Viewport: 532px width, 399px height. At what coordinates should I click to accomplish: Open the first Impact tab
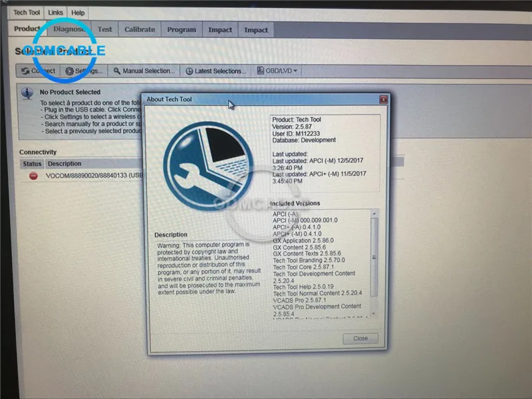tap(220, 30)
